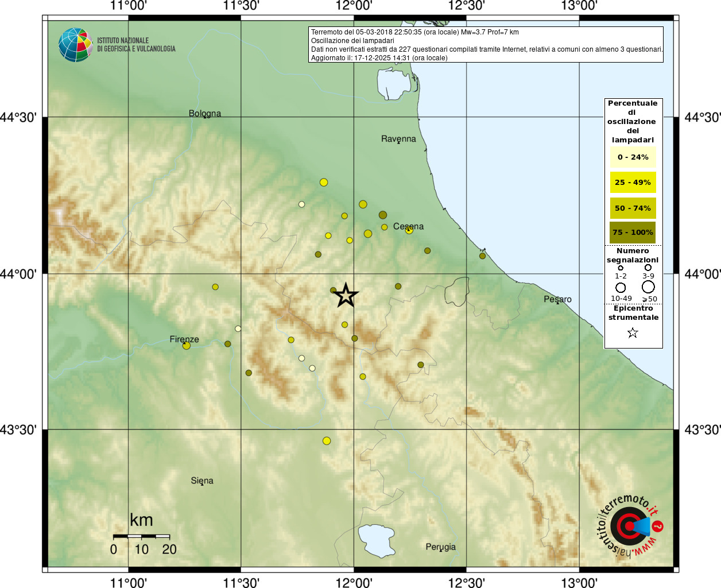This screenshot has height=588, width=721.
Task: Click the '20' value on scale bar
Action: pos(169,550)
